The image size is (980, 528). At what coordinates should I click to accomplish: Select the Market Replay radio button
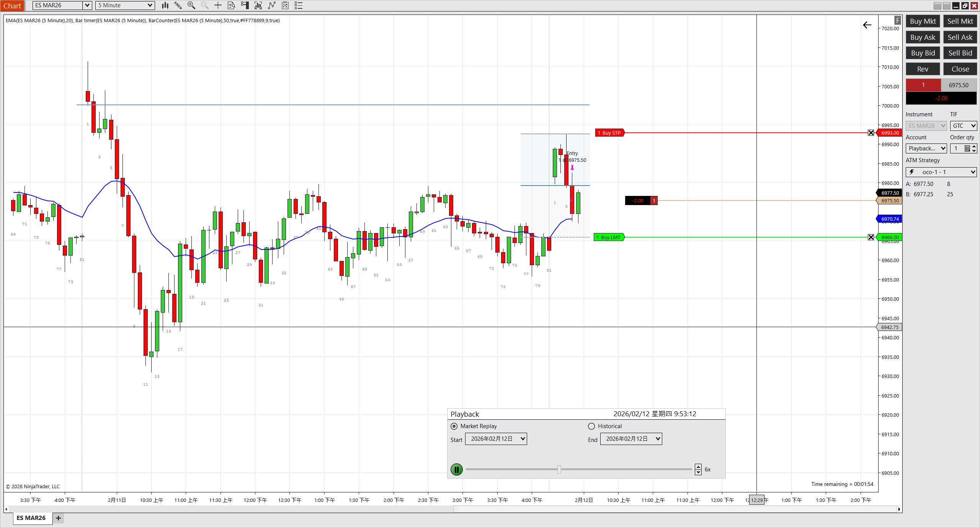click(x=454, y=426)
